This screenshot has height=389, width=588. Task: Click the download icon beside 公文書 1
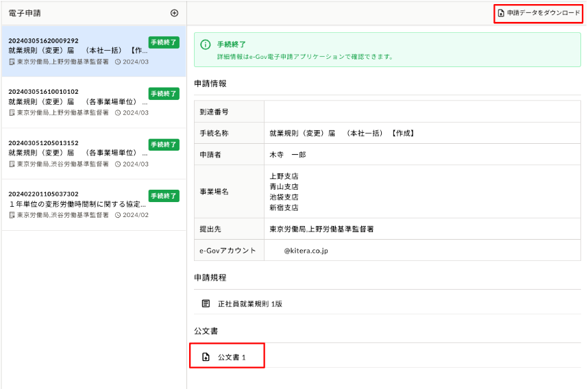coord(206,357)
